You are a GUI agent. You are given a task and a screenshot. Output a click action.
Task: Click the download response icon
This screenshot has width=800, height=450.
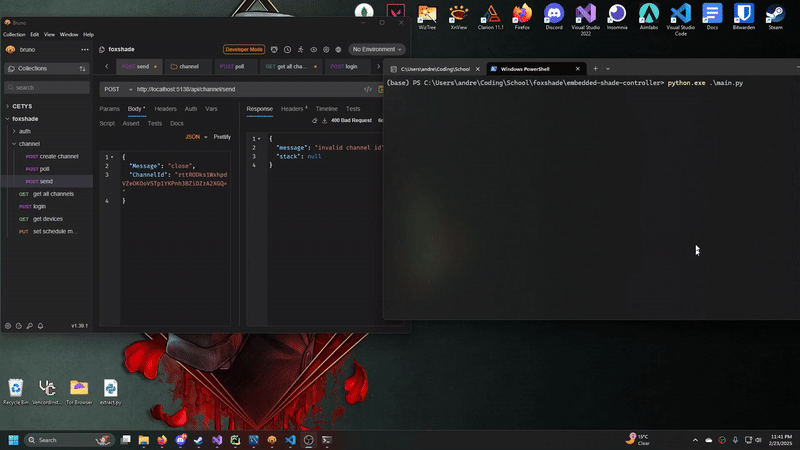pyautogui.click(x=324, y=120)
